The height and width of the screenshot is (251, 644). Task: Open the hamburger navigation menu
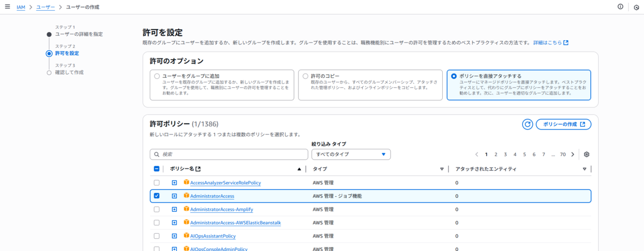[x=8, y=7]
